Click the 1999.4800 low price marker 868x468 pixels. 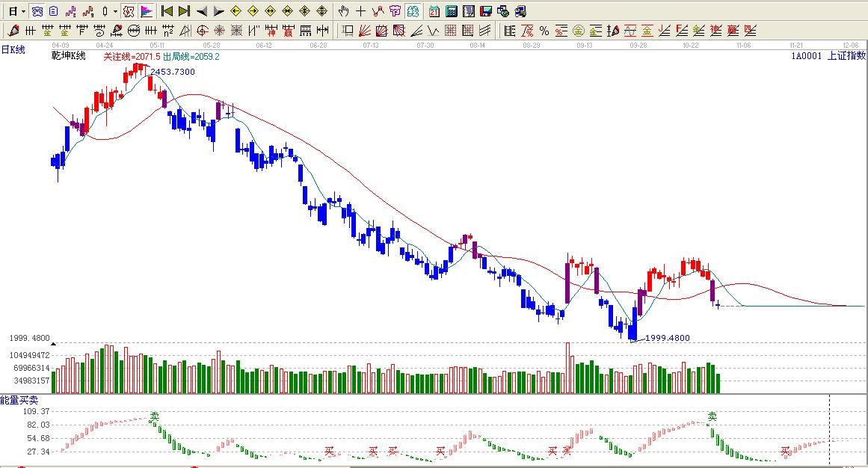667,338
